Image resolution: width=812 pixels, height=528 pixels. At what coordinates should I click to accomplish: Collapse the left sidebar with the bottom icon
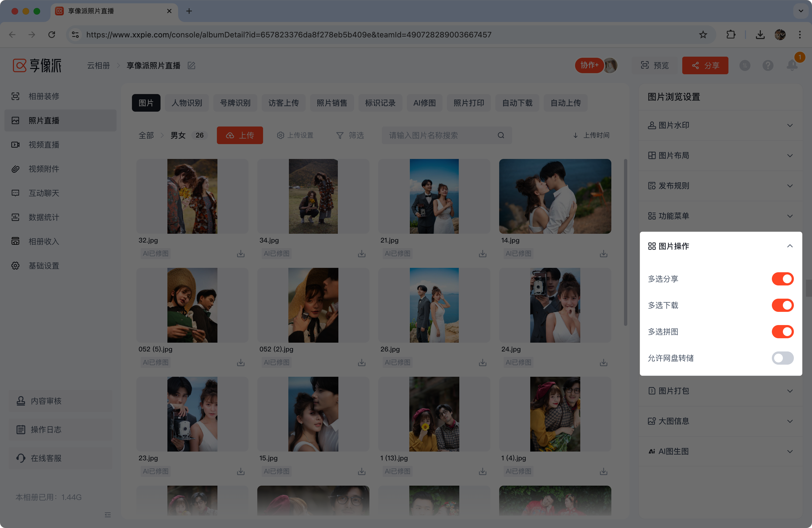coord(108,514)
